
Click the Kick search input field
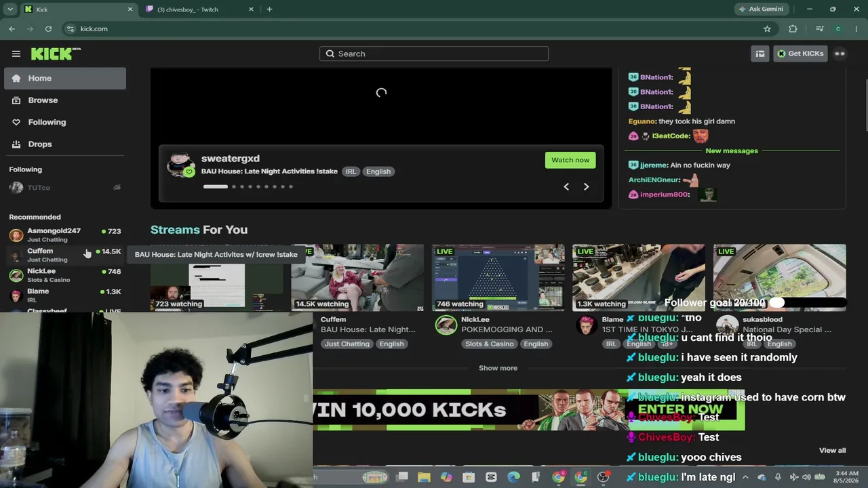pos(434,54)
